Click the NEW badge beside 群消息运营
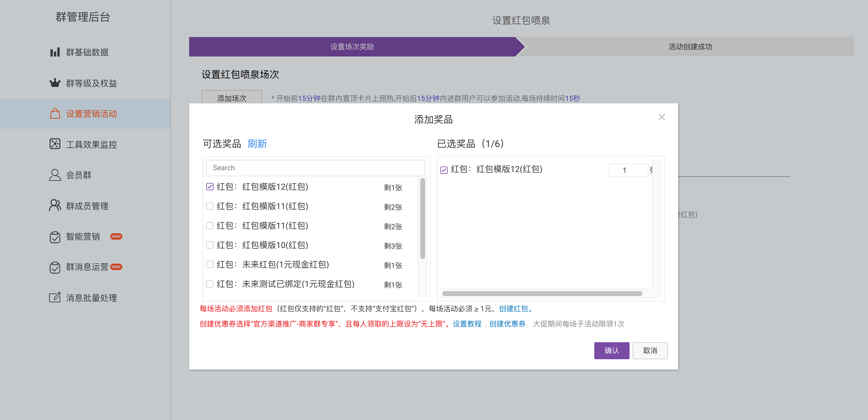 point(116,267)
